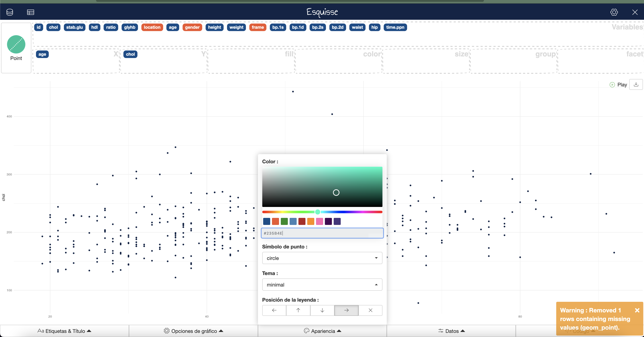The image size is (644, 337).
Task: Select the bp.2s variable badge
Action: point(318,27)
